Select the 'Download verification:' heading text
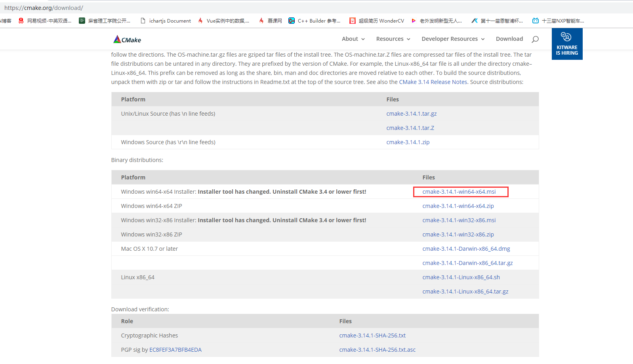 coord(140,309)
